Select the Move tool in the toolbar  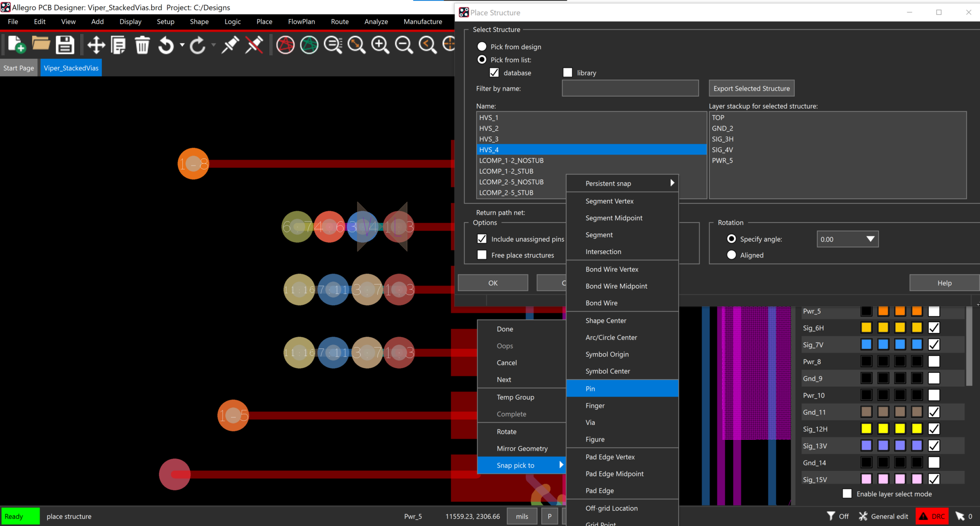pyautogui.click(x=95, y=45)
